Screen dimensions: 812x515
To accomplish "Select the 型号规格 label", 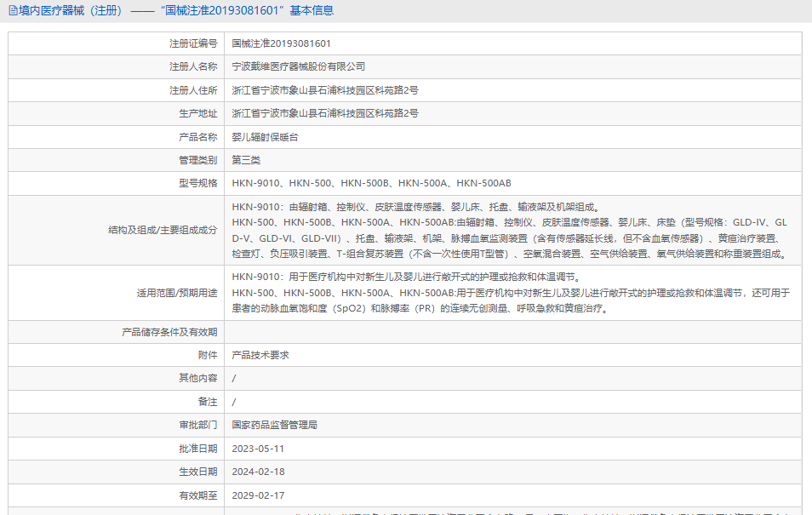I will click(197, 183).
